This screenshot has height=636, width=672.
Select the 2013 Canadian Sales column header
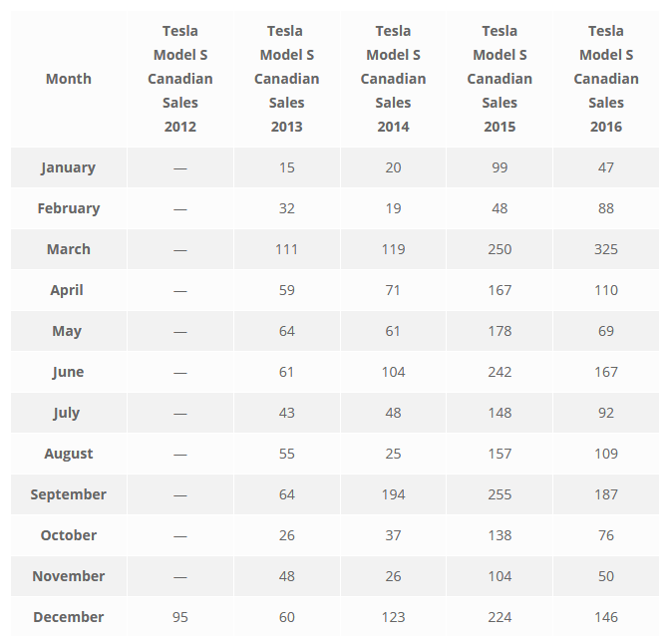(286, 79)
